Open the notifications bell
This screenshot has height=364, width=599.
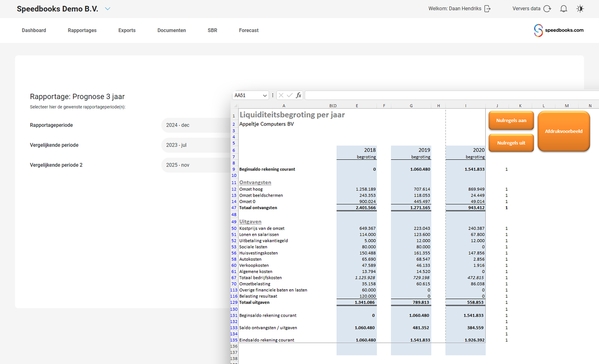coord(563,9)
